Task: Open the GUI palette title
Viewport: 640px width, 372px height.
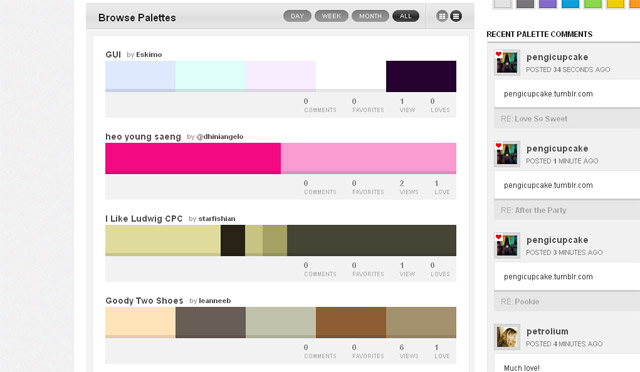Action: (x=113, y=55)
